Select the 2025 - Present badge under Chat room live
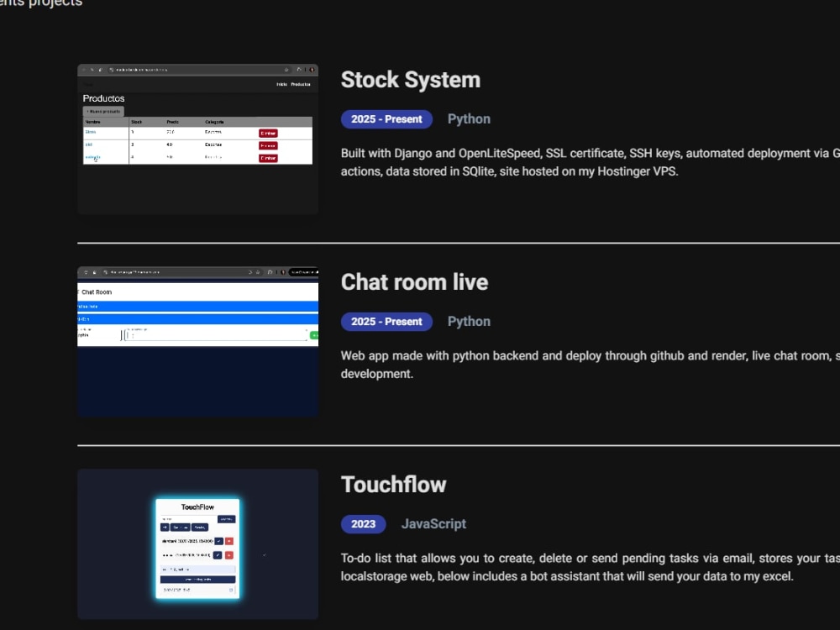Image resolution: width=840 pixels, height=630 pixels. [386, 322]
